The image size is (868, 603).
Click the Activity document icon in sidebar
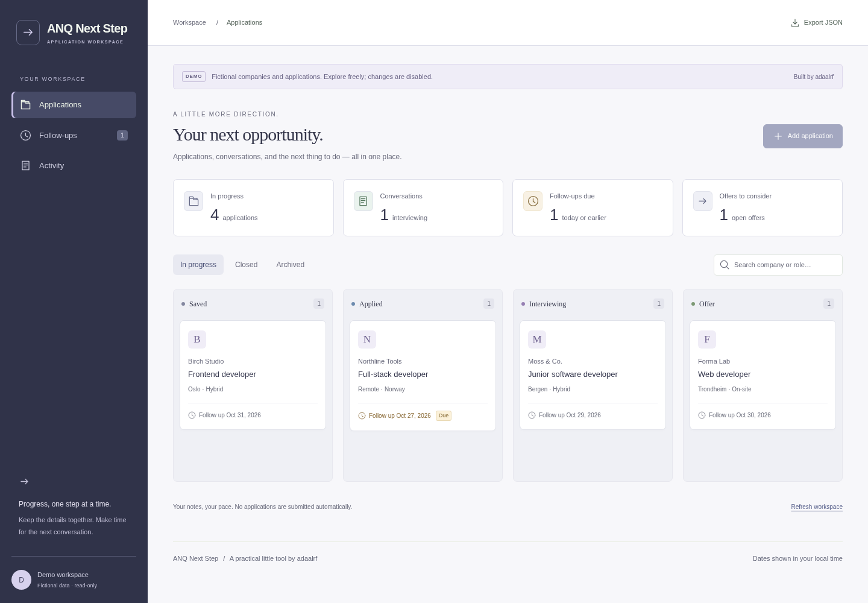click(x=25, y=166)
